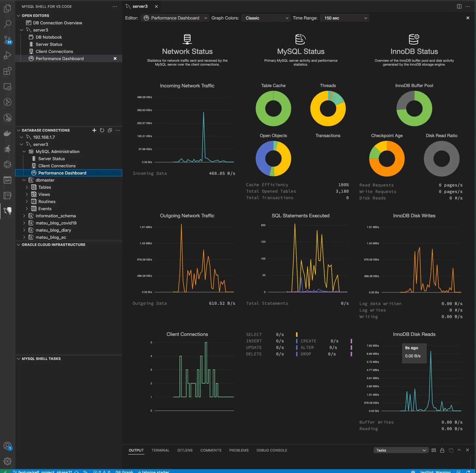Toggle the output scroll lock

[x=442, y=450]
